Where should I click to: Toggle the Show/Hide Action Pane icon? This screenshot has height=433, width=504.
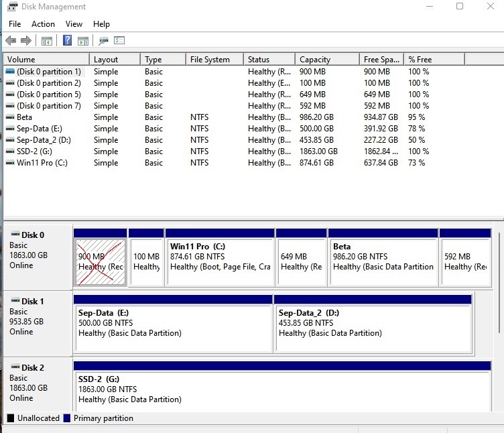83,41
